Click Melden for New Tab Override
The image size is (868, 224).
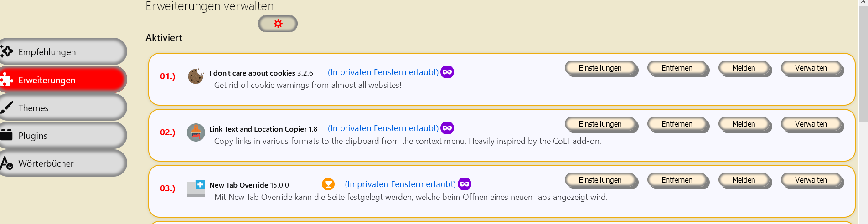[x=744, y=180]
